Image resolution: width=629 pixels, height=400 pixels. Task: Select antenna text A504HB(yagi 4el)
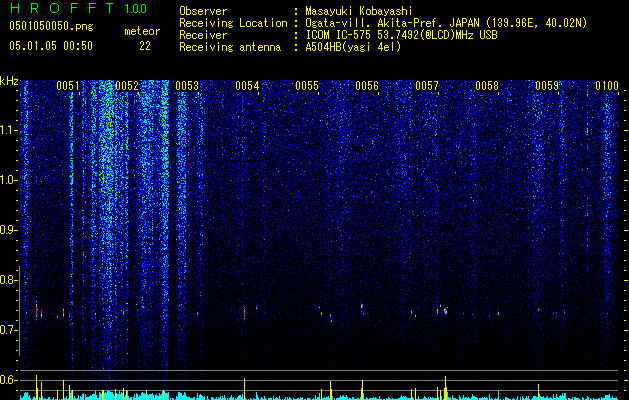(x=353, y=47)
